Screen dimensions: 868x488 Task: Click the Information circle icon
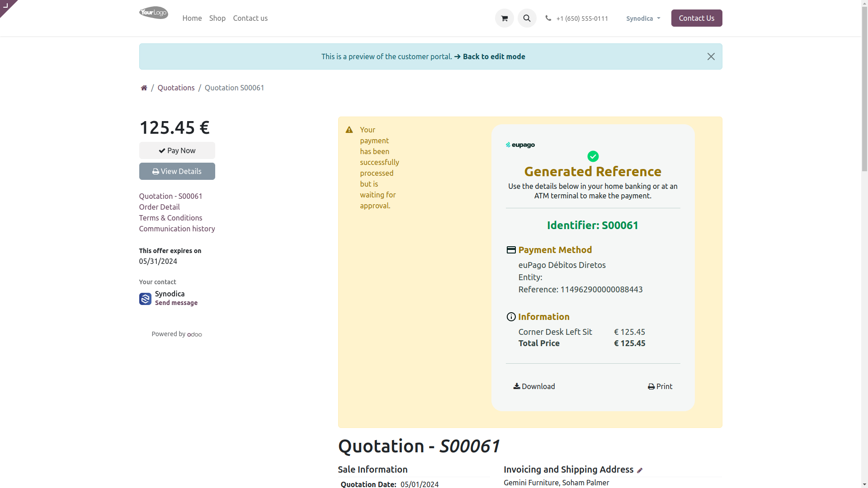[511, 317]
